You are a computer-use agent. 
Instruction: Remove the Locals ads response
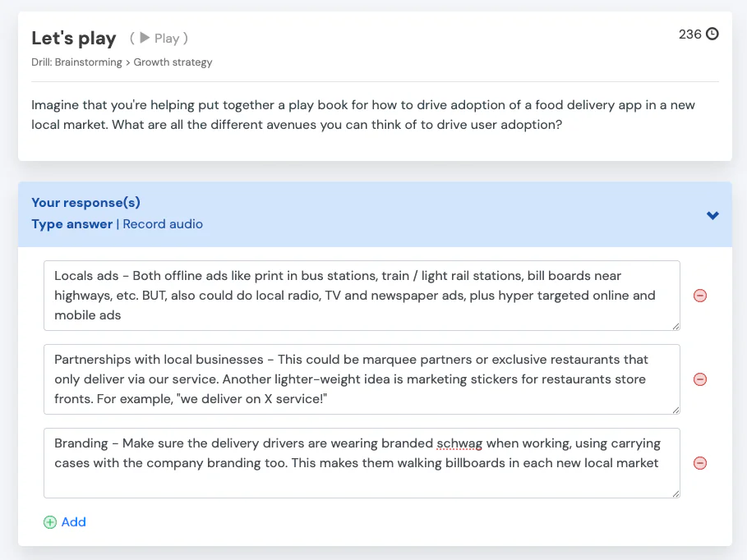point(700,296)
